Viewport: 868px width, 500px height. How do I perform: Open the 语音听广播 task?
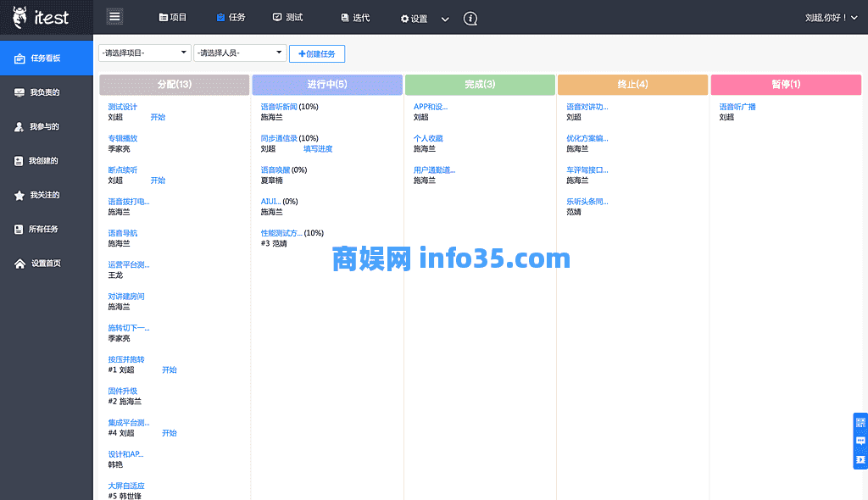(x=737, y=107)
